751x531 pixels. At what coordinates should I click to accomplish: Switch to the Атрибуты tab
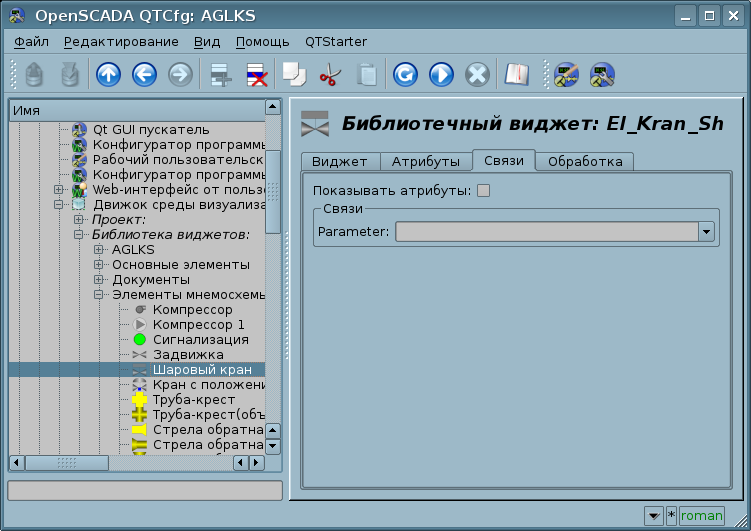[x=425, y=161]
